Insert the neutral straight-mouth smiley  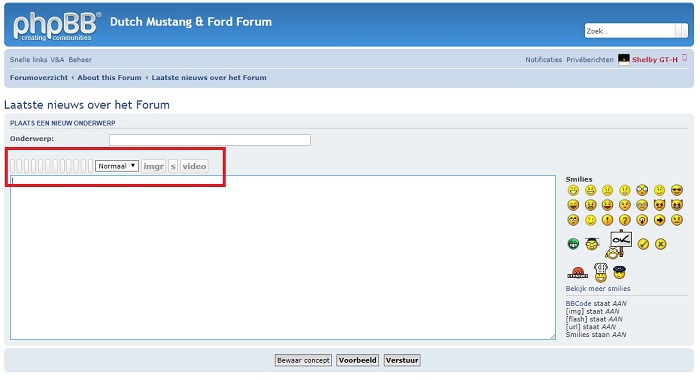tap(677, 220)
